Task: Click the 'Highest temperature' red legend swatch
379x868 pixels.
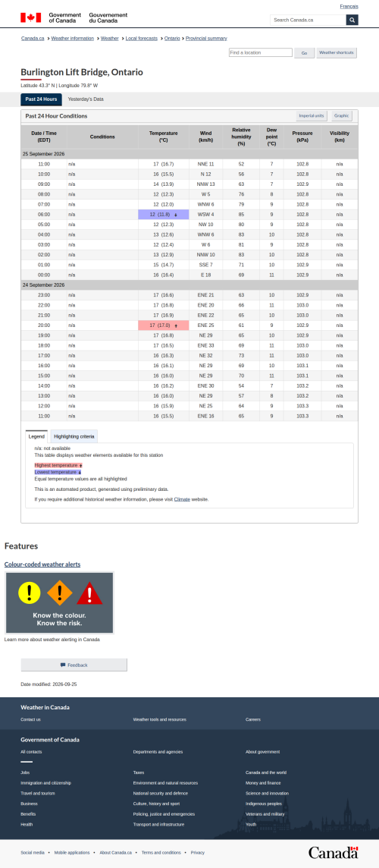Action: click(x=58, y=466)
